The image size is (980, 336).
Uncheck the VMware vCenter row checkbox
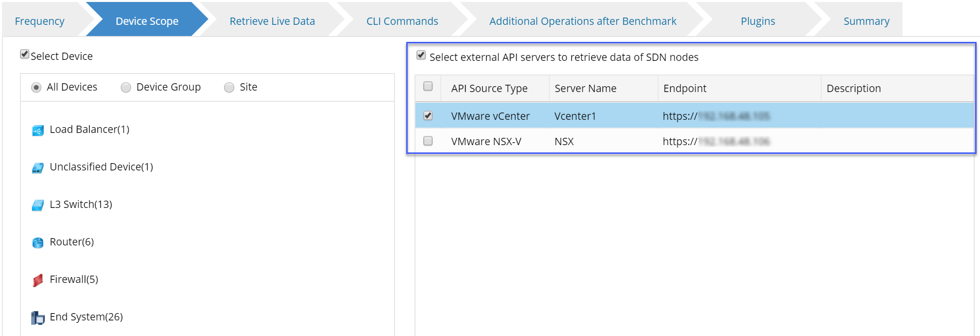(x=428, y=115)
